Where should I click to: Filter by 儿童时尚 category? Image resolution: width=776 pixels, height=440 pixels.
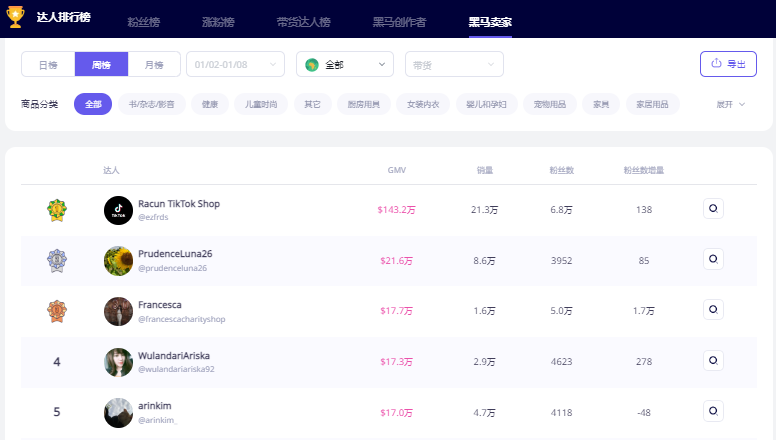click(261, 104)
